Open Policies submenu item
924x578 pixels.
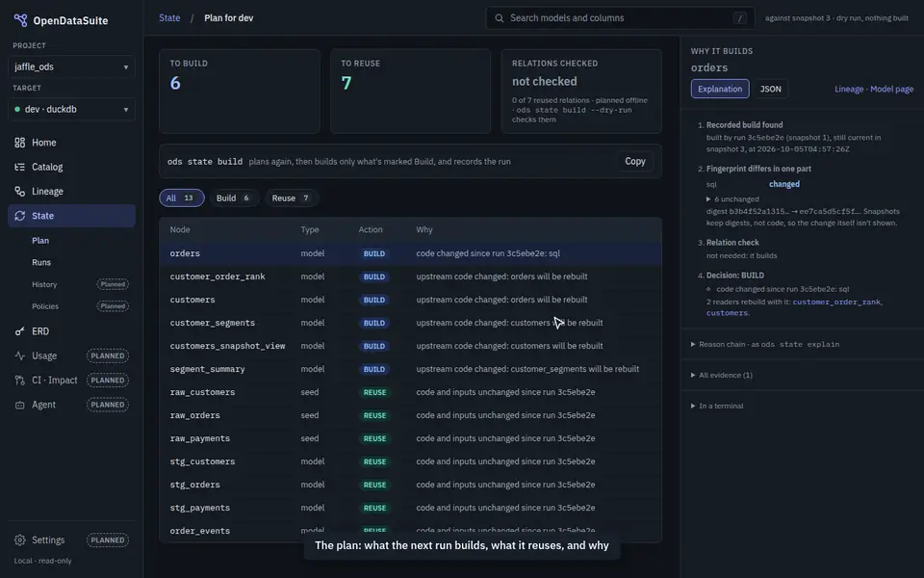tap(45, 306)
